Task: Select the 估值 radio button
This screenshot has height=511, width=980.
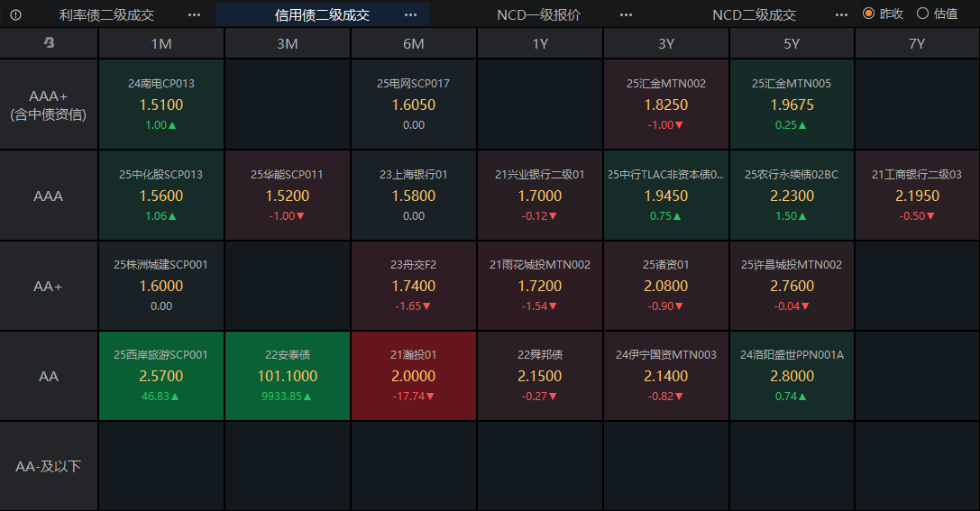Action: coord(922,14)
